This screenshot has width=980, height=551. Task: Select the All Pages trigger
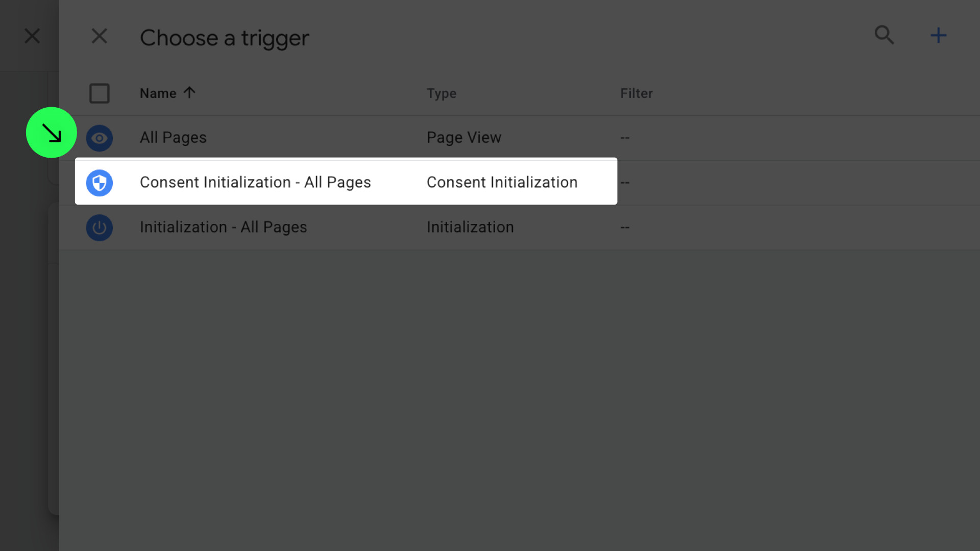(173, 138)
